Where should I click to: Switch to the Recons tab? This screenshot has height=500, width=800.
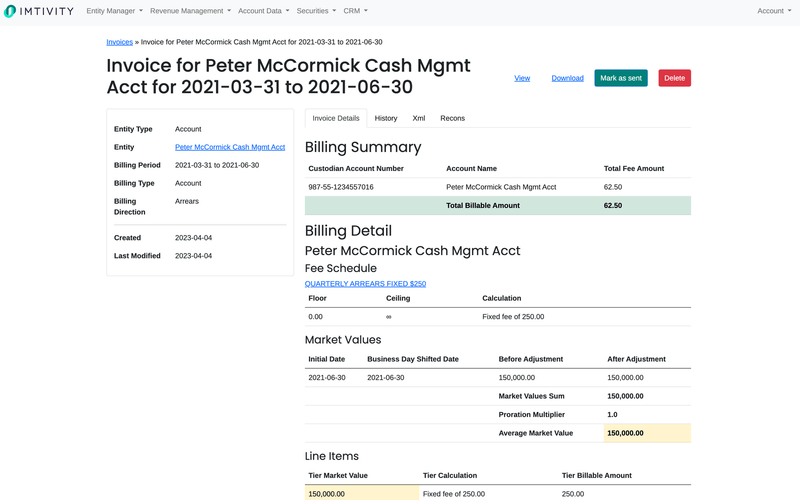click(x=452, y=118)
